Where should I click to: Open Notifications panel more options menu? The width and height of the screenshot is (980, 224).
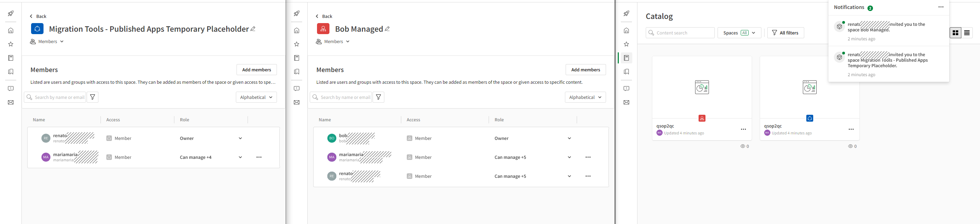pyautogui.click(x=941, y=7)
